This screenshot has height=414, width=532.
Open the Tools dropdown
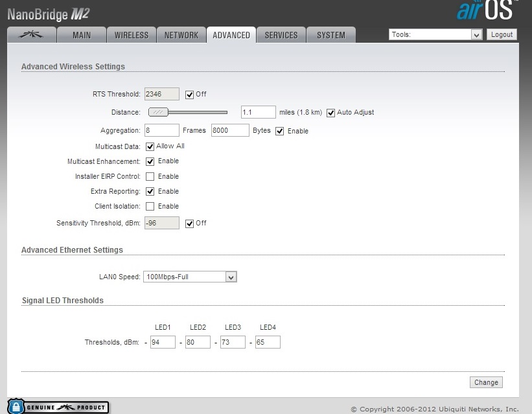[435, 34]
